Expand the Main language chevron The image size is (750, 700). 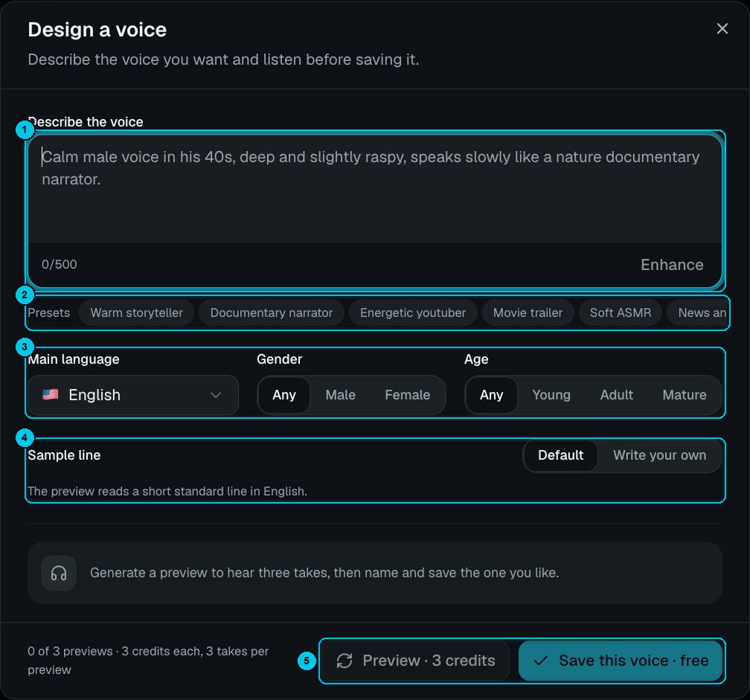click(x=216, y=395)
